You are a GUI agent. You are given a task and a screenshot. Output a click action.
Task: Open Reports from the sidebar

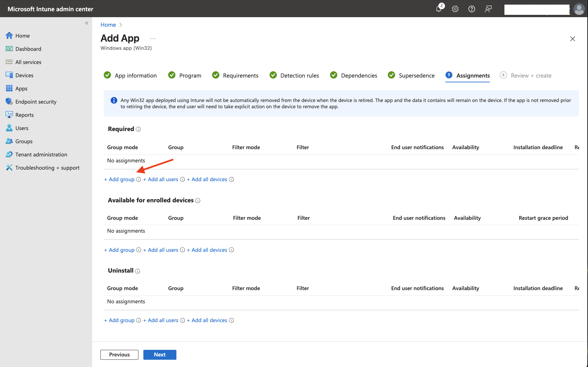[x=24, y=115]
